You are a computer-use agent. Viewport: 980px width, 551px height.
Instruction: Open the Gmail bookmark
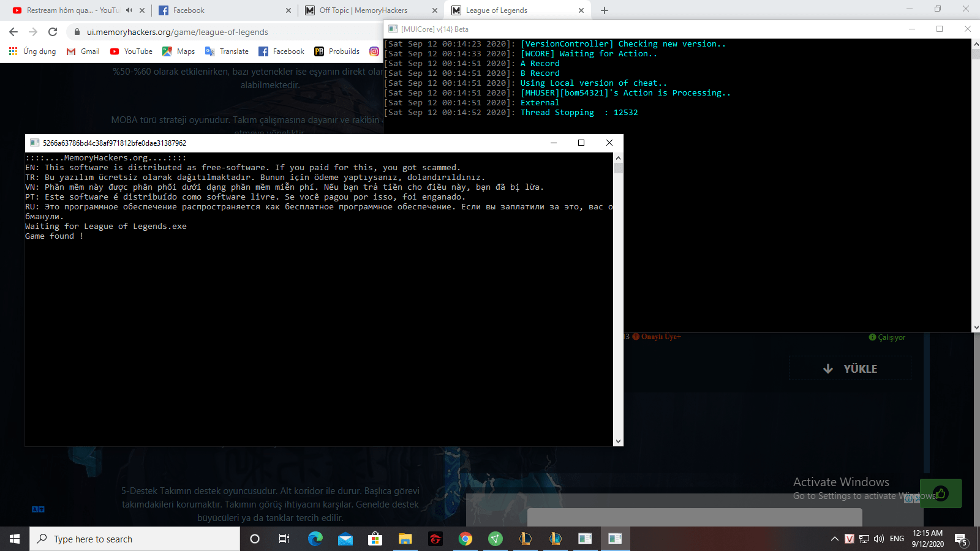pos(83,51)
